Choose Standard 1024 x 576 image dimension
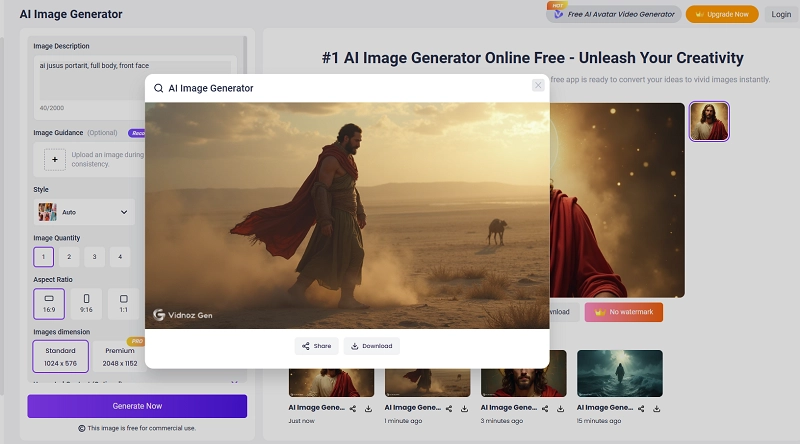Image resolution: width=800 pixels, height=444 pixels. (61, 357)
